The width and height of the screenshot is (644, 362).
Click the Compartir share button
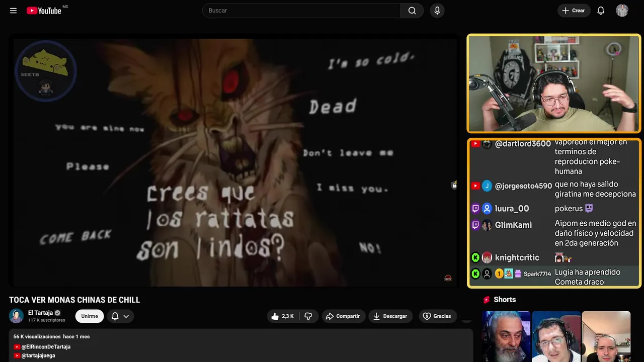[x=343, y=316]
